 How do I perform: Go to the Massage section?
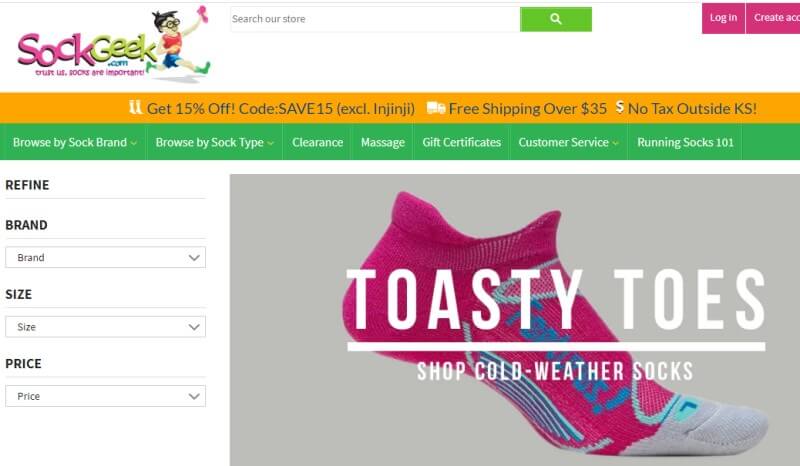pyautogui.click(x=383, y=142)
